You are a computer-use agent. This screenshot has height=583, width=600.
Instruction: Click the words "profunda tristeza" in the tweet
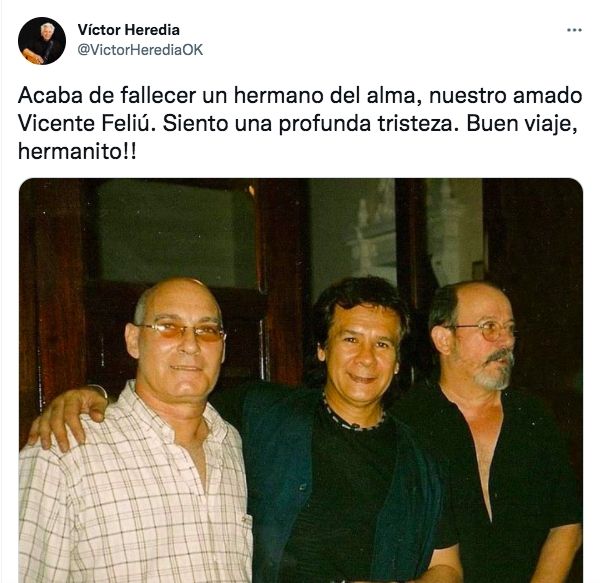pyautogui.click(x=368, y=125)
